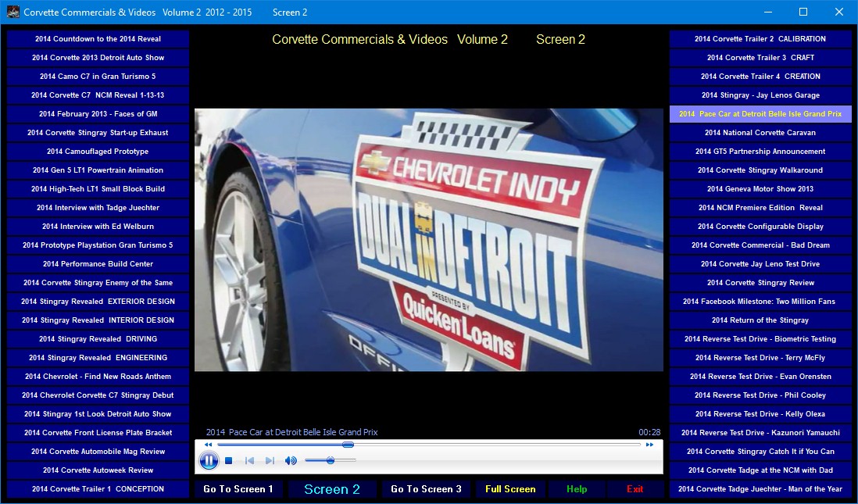Go To Screen 3

point(426,489)
